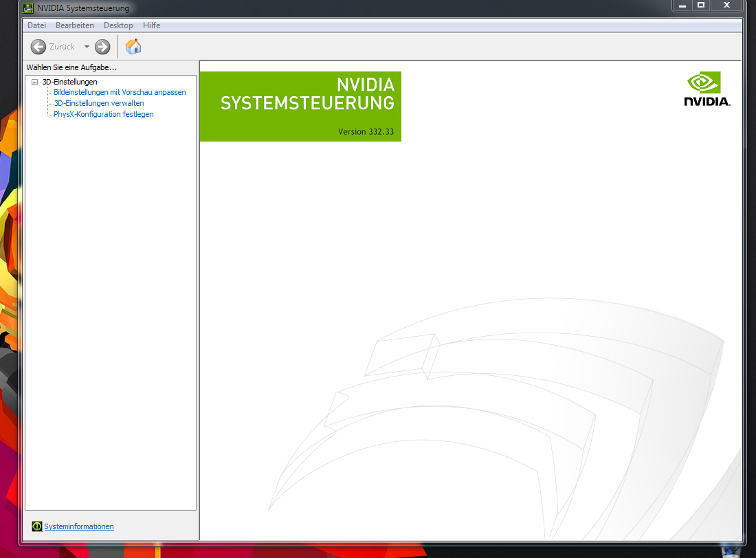Screen dimensions: 756x558
Task: Collapse the 3D-Einstellungen tree node
Action: [35, 82]
